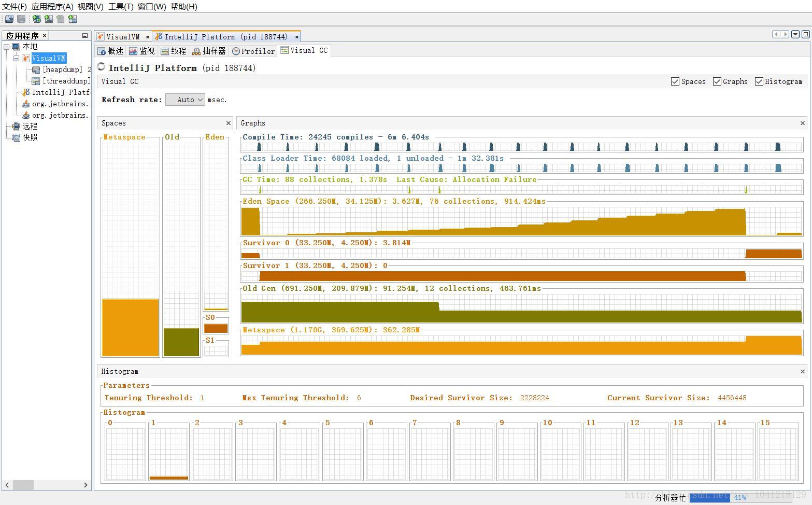
Task: Click the Metaspace usage bar in Spaces
Action: [x=130, y=328]
